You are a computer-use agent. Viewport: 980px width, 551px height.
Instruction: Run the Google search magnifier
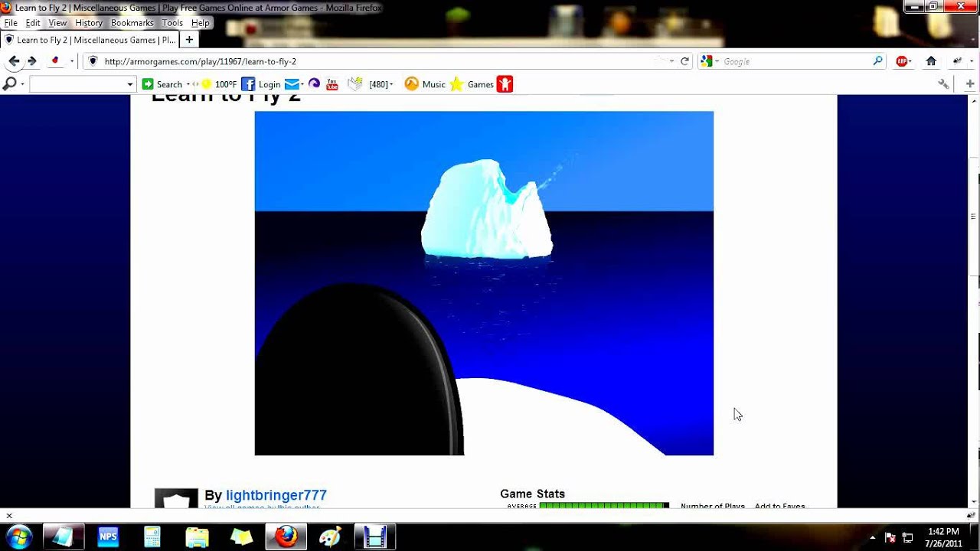(x=878, y=61)
